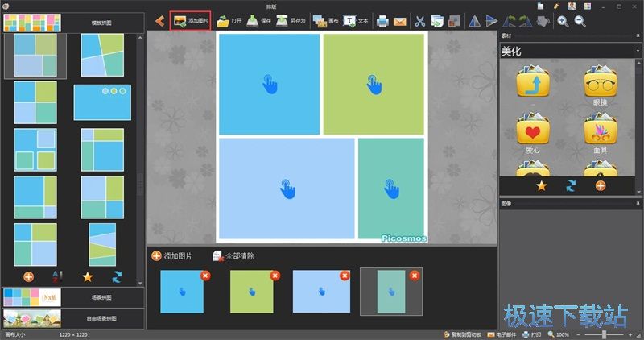Choose 另存为 to save as

[x=291, y=21]
